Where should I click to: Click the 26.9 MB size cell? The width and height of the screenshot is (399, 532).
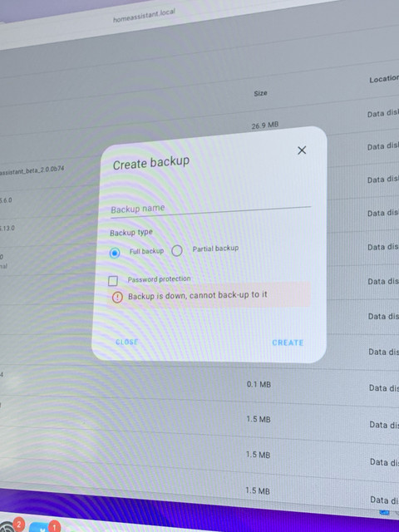coord(265,126)
